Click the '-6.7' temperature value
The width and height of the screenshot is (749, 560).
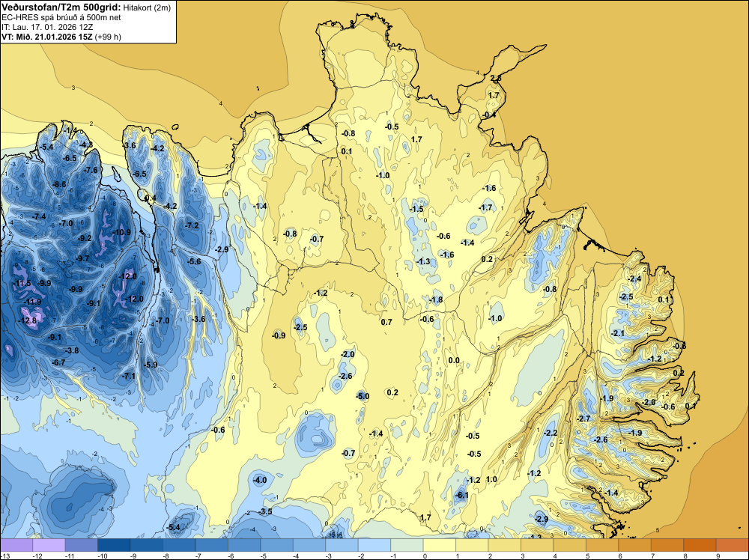(58, 363)
